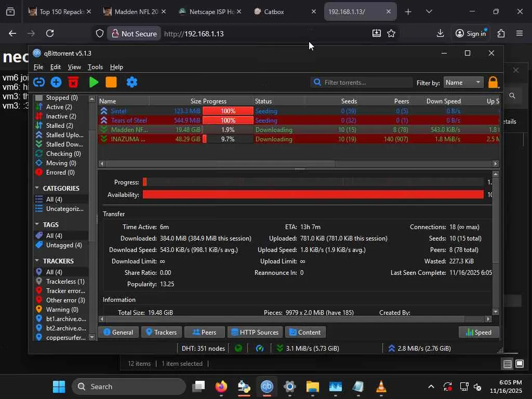Open the Edit menu
The height and width of the screenshot is (399, 532).
pos(55,67)
